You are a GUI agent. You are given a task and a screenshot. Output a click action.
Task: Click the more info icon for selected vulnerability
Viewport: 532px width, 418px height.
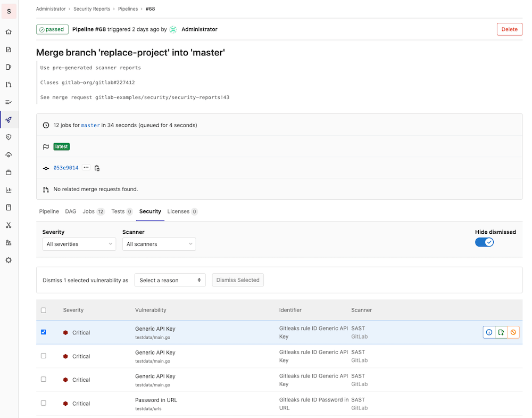tap(489, 332)
